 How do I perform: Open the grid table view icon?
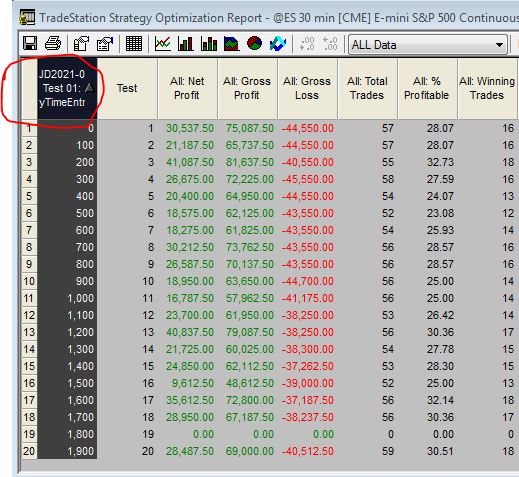(134, 44)
